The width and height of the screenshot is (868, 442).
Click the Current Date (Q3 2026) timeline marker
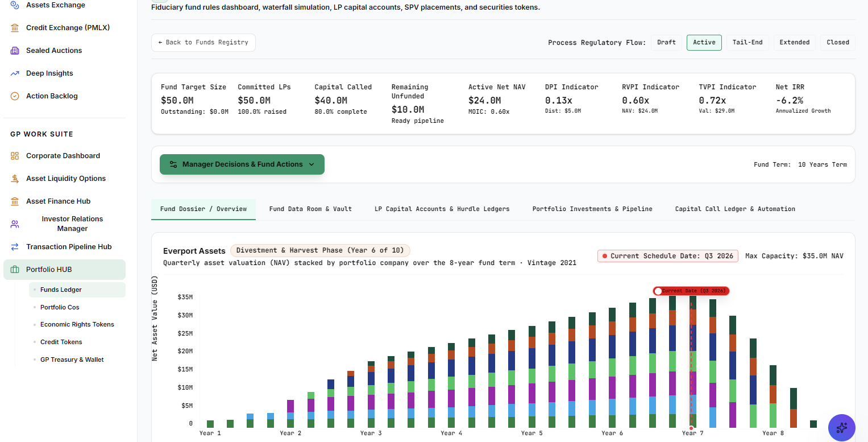691,291
